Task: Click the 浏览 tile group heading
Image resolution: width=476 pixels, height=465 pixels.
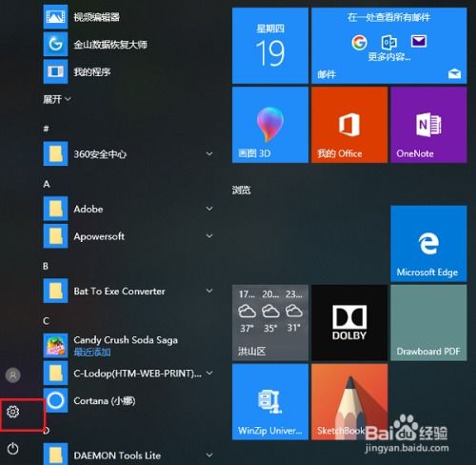Action: [241, 191]
